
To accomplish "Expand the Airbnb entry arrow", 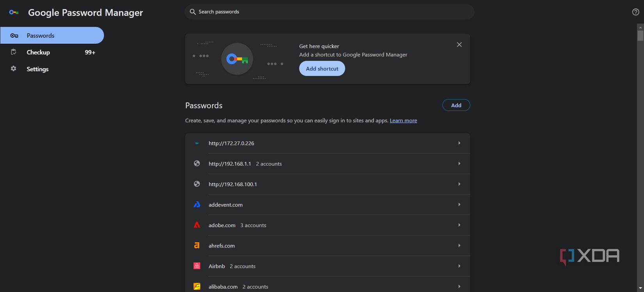I will tap(459, 266).
